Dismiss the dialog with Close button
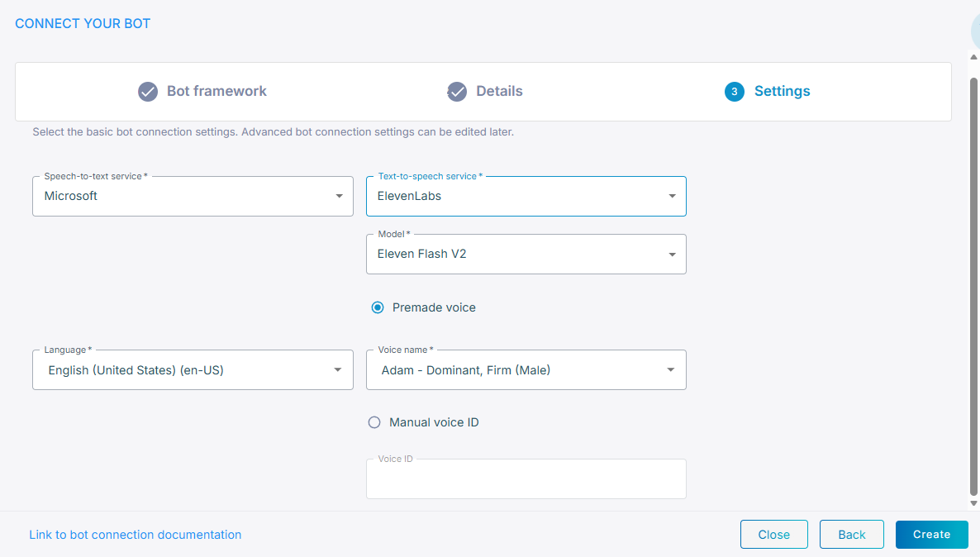Viewport: 980px width, 557px height. click(773, 535)
